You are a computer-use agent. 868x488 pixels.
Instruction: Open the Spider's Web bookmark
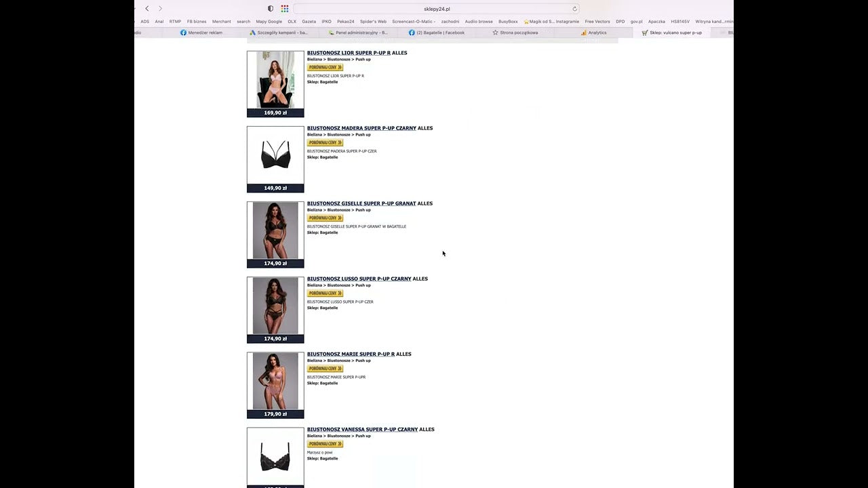click(373, 22)
